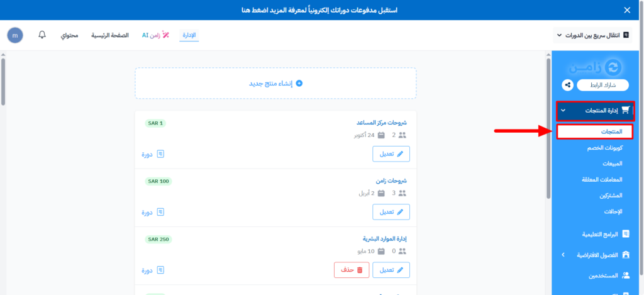
Task: Click the دورة icon on شروحات زامن
Action: point(161,212)
